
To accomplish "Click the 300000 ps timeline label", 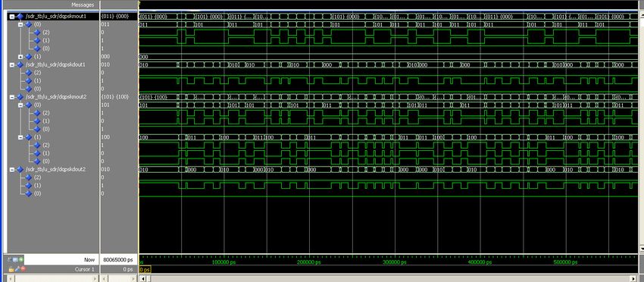I will [x=395, y=262].
